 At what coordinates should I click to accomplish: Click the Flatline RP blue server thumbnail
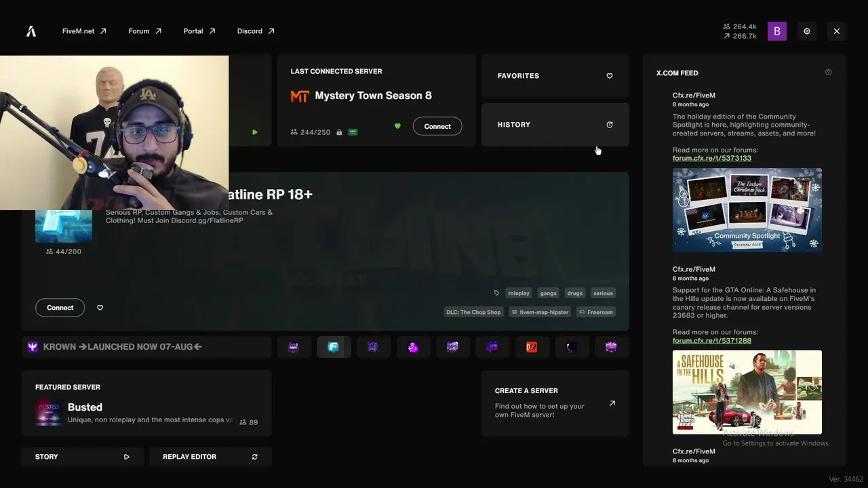point(64,226)
